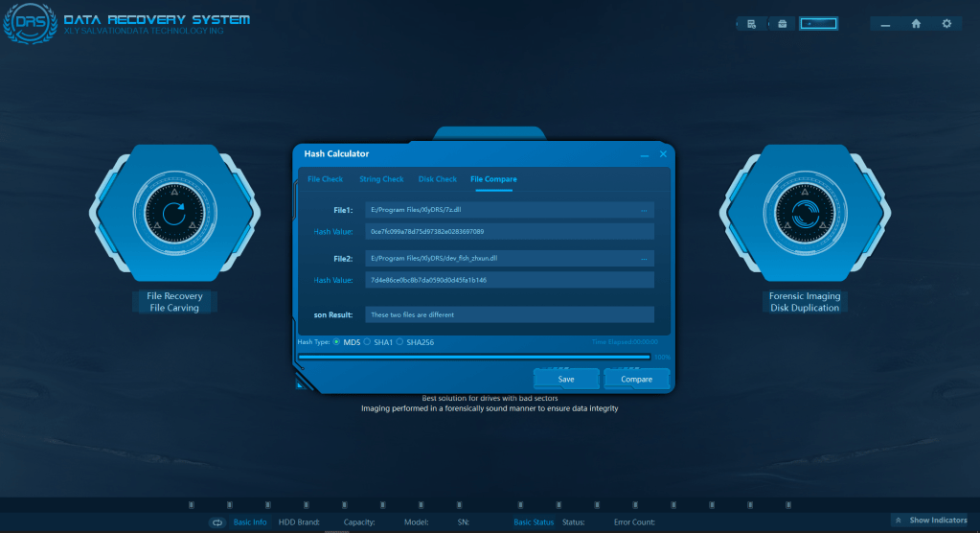
Task: Switch to the String Check tab
Action: [381, 179]
